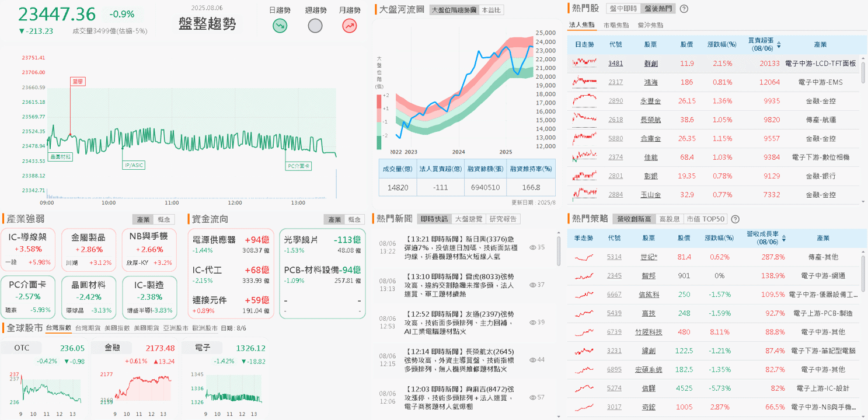Open 竹陞科技 stock link
The image size is (868, 420).
pos(649,332)
